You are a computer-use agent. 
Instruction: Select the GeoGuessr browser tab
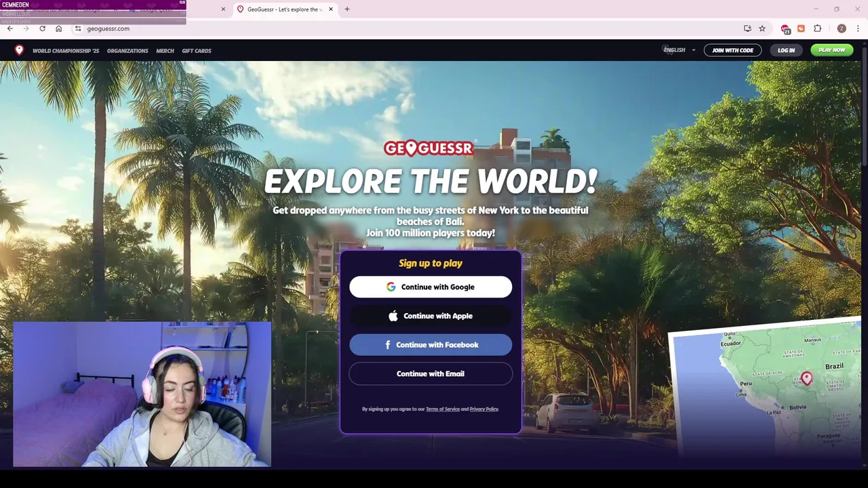pyautogui.click(x=285, y=9)
